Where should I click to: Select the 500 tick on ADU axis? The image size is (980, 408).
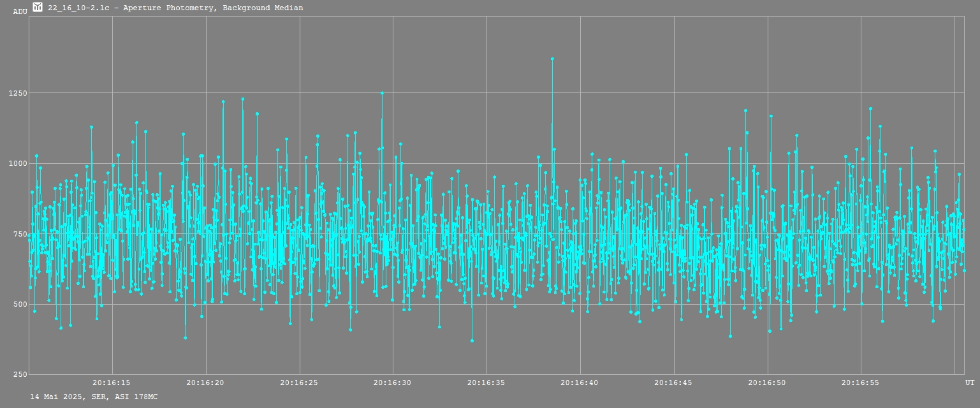19,304
